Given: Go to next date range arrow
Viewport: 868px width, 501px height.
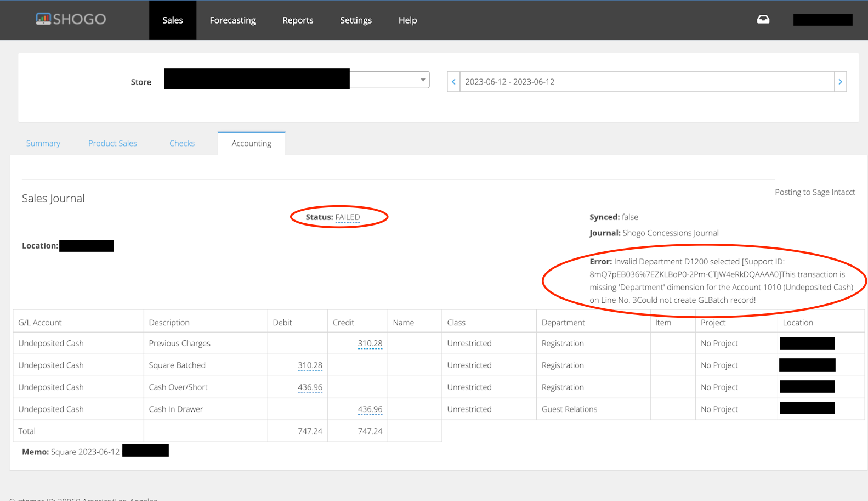Looking at the screenshot, I should [840, 82].
